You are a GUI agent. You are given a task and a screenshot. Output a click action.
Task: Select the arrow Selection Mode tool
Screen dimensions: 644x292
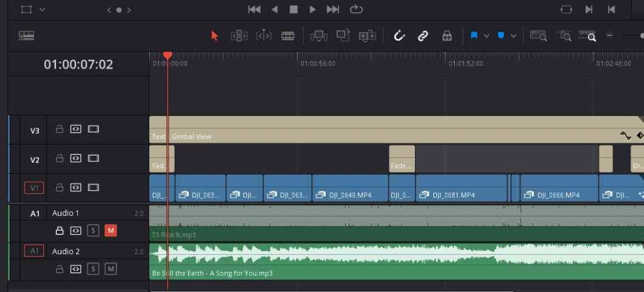(x=214, y=36)
